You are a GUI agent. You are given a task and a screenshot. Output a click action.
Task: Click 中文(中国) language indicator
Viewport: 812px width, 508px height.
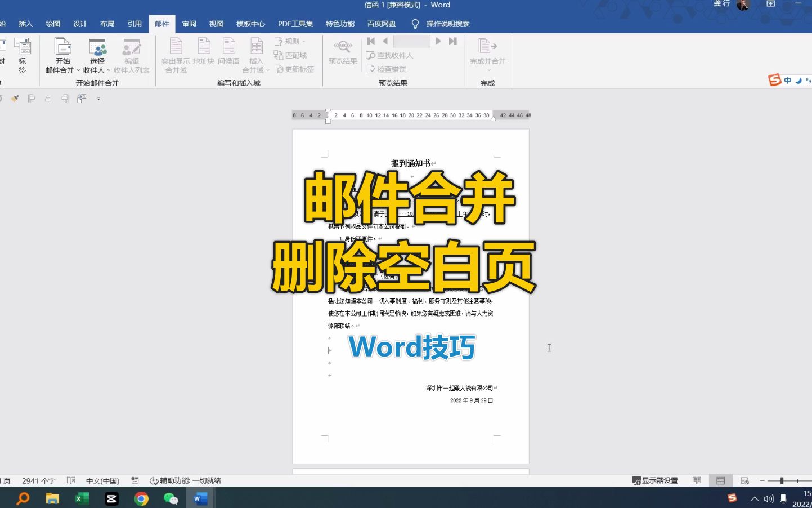(x=102, y=480)
